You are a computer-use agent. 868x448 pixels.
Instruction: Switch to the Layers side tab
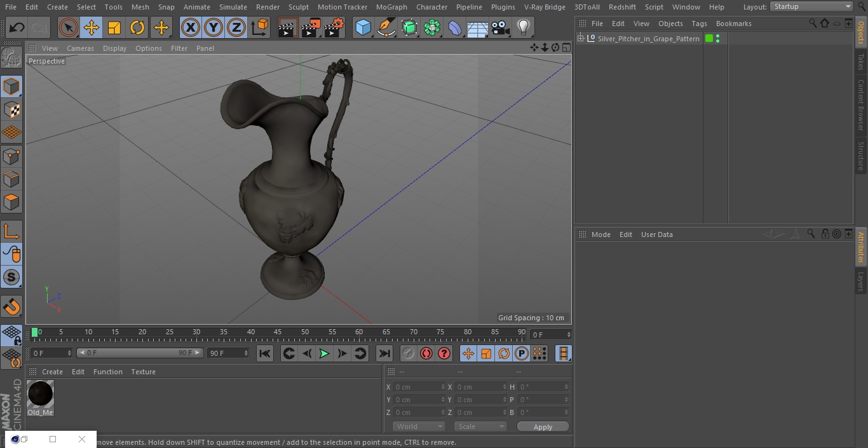point(861,282)
